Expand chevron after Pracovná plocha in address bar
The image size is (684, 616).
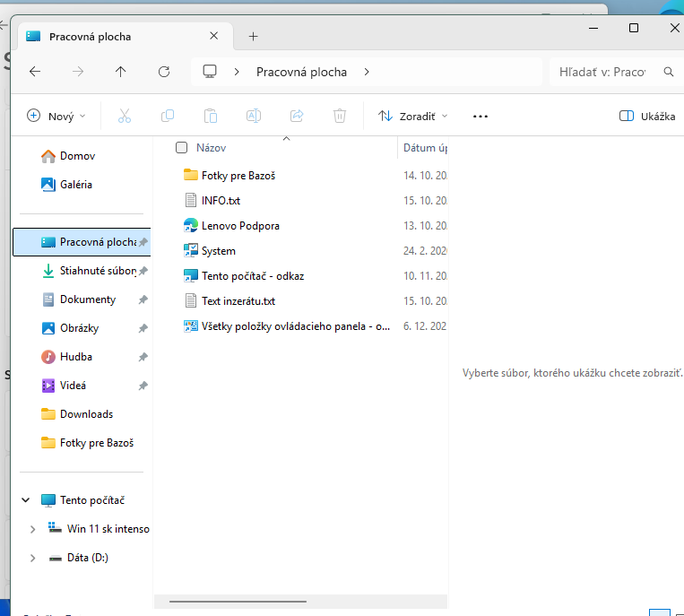coord(367,72)
